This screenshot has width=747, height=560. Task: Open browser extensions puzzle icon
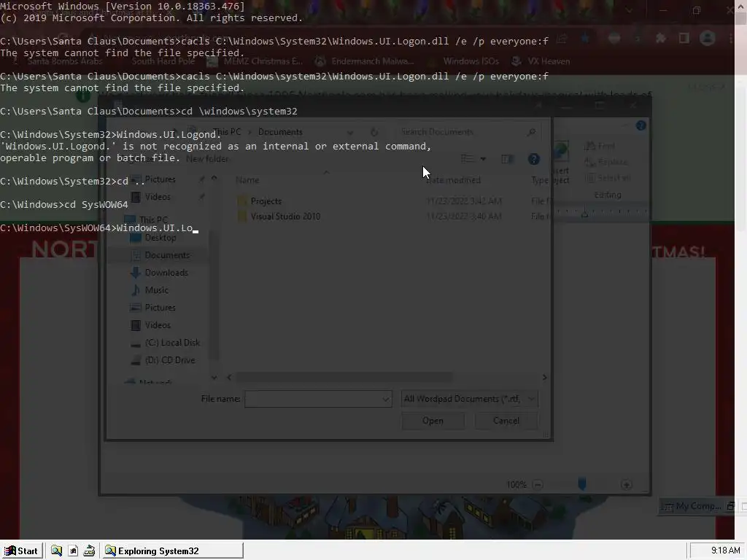coord(660,38)
